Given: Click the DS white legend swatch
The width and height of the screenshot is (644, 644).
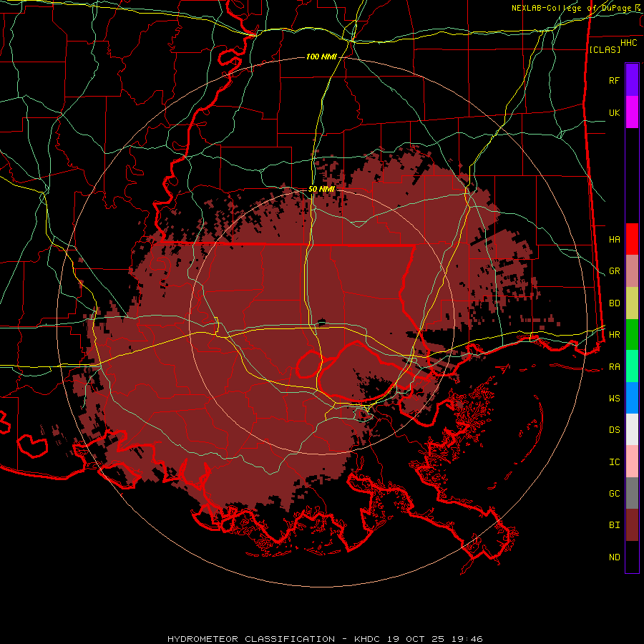Looking at the screenshot, I should (632, 429).
